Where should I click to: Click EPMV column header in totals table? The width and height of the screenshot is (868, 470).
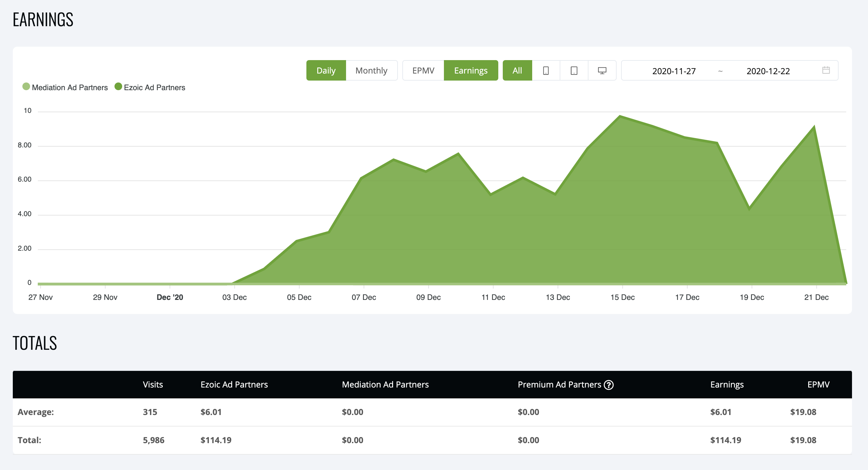(x=818, y=384)
